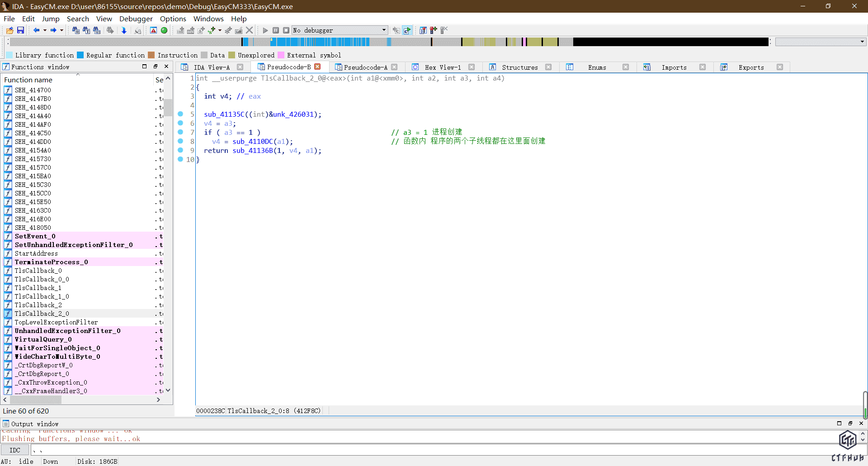Click the blue down-arrow jump icon
The height and width of the screenshot is (466, 868).
pos(124,30)
